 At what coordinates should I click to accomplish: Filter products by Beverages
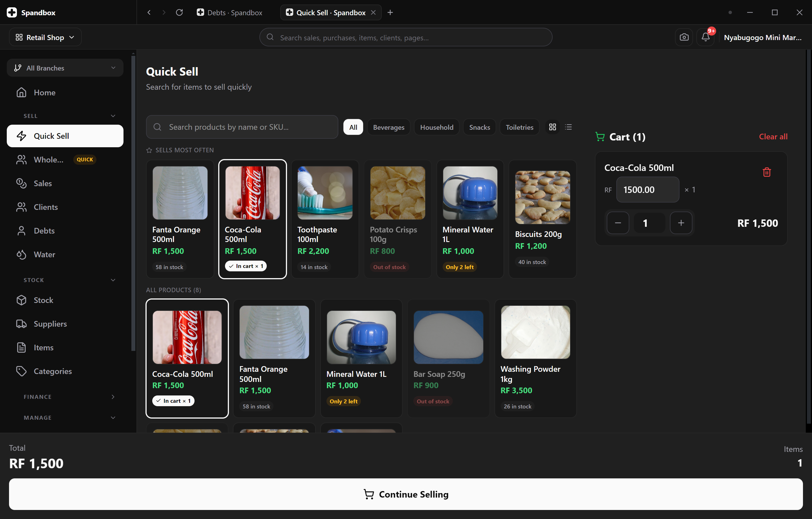click(389, 127)
